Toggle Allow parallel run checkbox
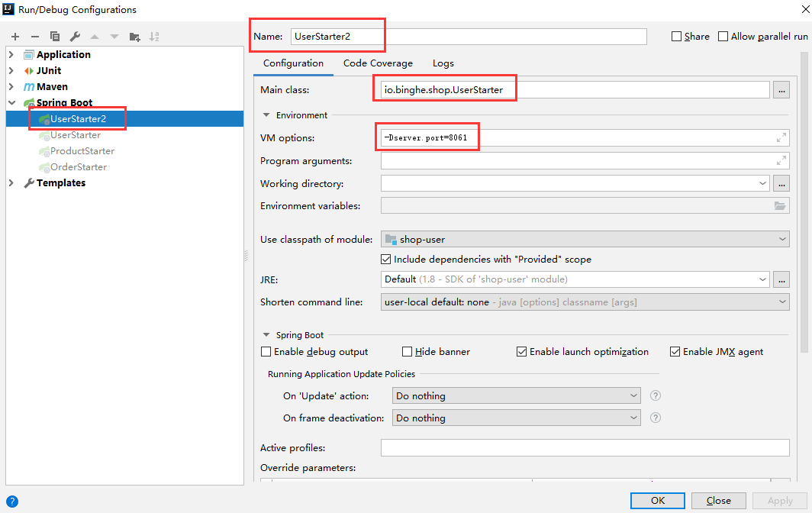 pyautogui.click(x=723, y=37)
